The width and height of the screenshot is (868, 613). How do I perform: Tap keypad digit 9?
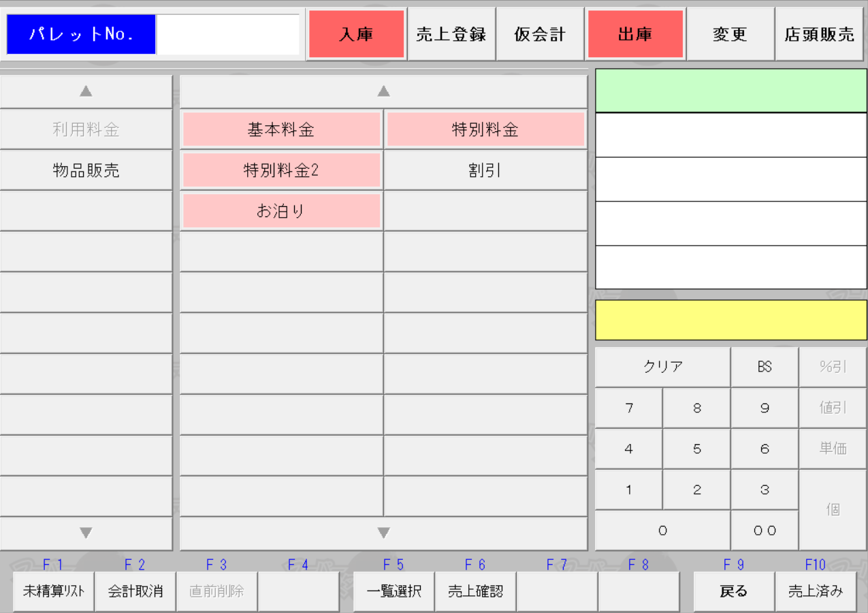(x=765, y=408)
